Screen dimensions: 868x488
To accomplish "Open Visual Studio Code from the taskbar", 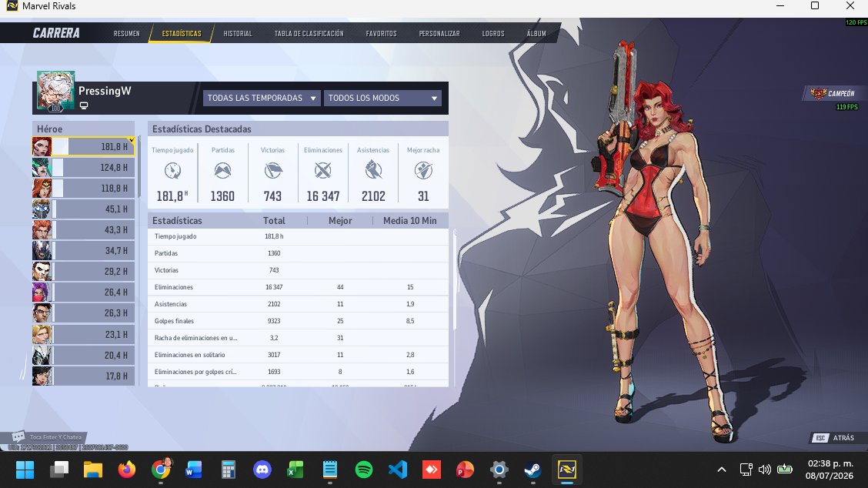I will point(398,470).
